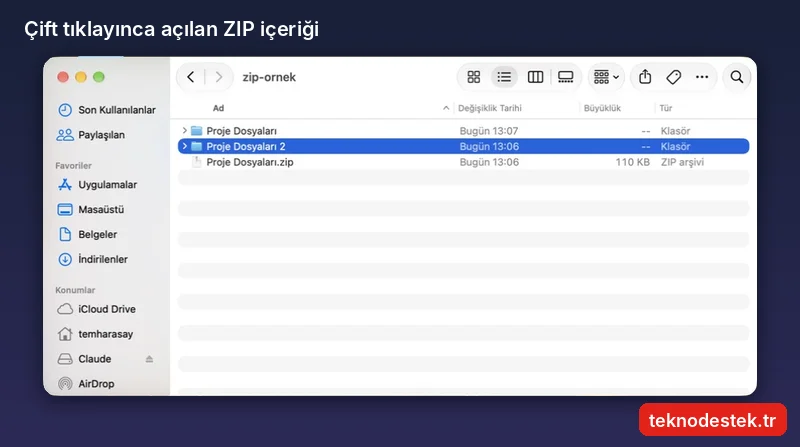Open Uygulamalar in the sidebar
This screenshot has width=800, height=447.
108,185
